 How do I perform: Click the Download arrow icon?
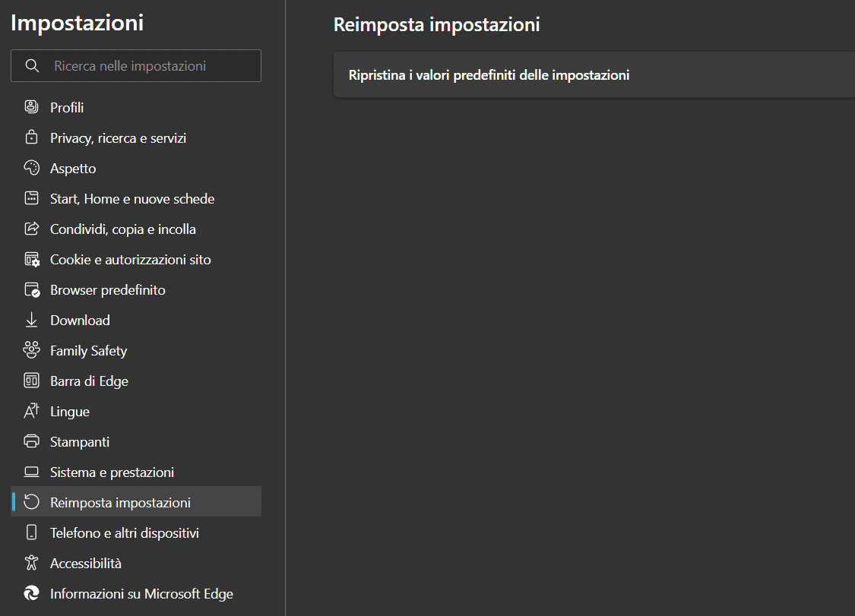(31, 320)
